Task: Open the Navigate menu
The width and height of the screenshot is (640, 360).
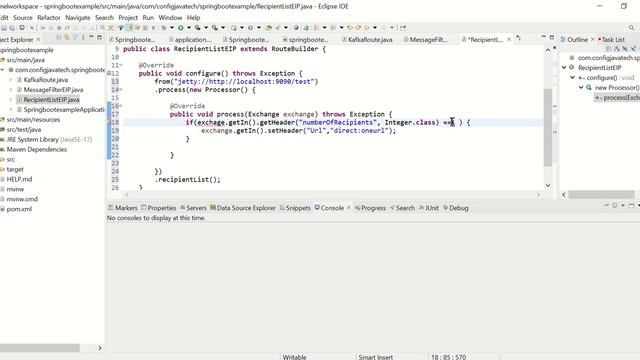Action: tap(78, 18)
